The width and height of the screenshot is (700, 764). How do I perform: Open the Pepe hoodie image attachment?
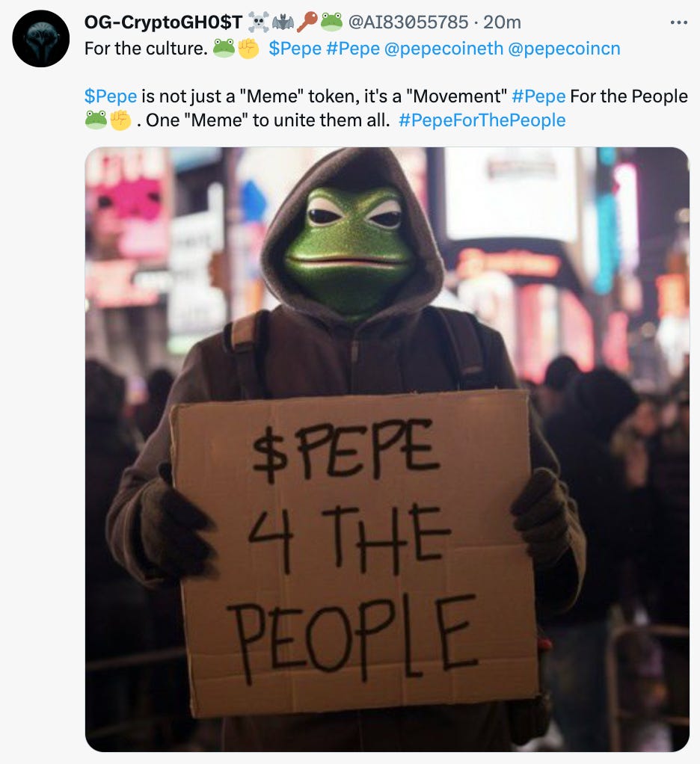[387, 449]
